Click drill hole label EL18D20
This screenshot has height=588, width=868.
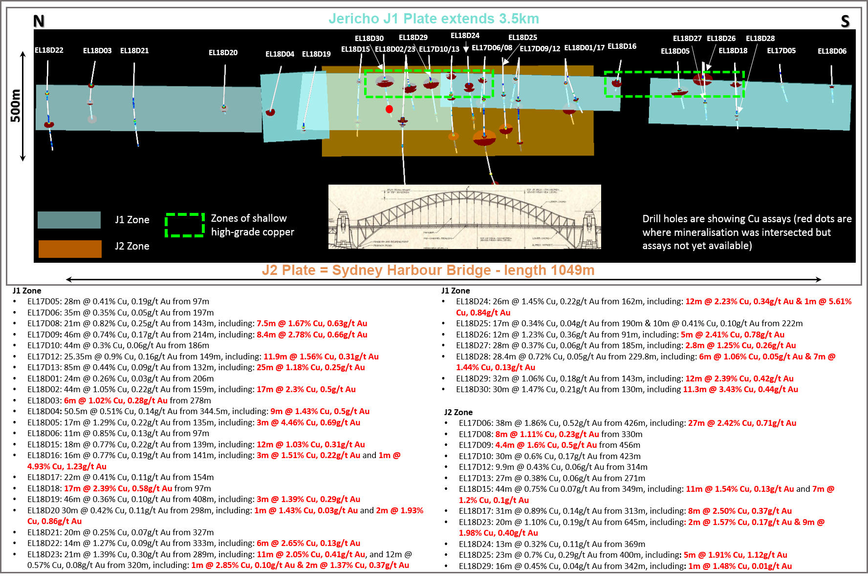[223, 52]
